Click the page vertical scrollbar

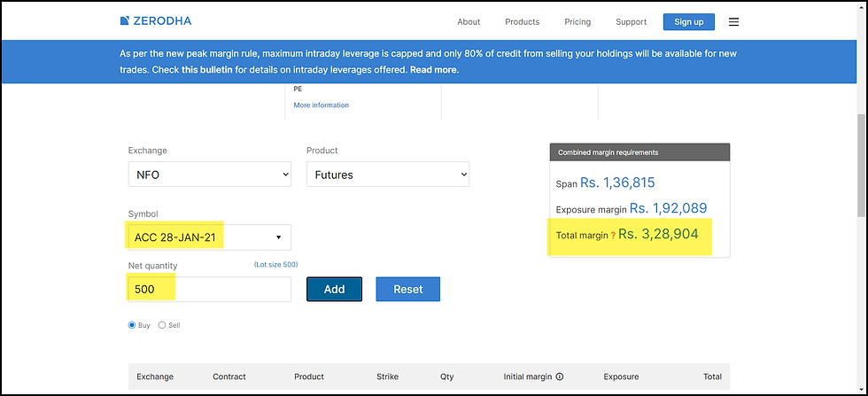pyautogui.click(x=861, y=167)
